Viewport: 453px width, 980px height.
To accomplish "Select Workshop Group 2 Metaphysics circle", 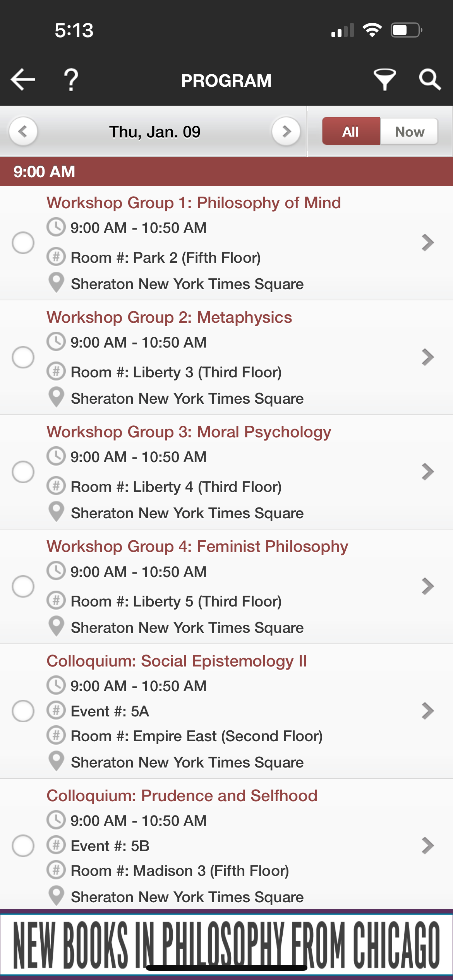I will pyautogui.click(x=23, y=357).
